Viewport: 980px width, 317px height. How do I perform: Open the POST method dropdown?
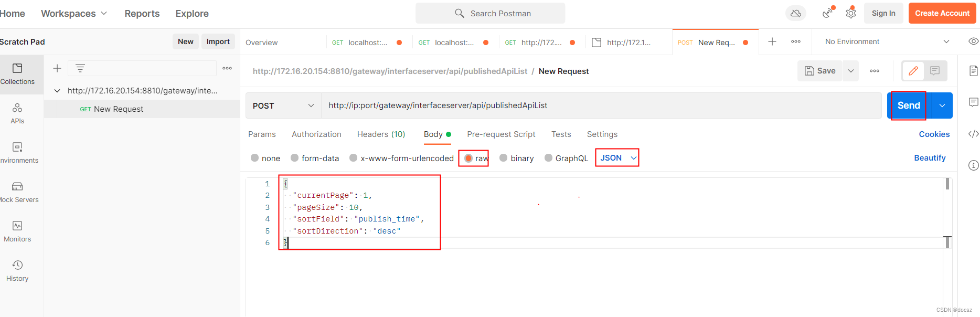coord(283,105)
